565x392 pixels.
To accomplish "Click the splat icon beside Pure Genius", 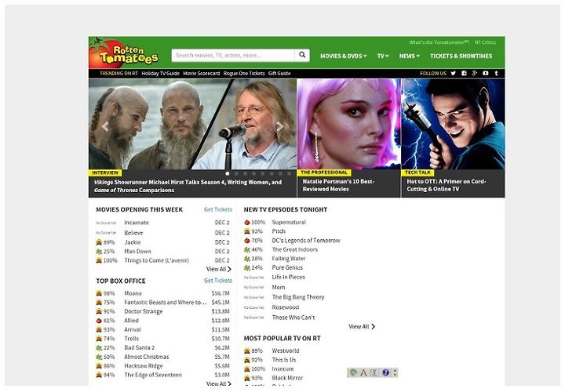I will [247, 268].
